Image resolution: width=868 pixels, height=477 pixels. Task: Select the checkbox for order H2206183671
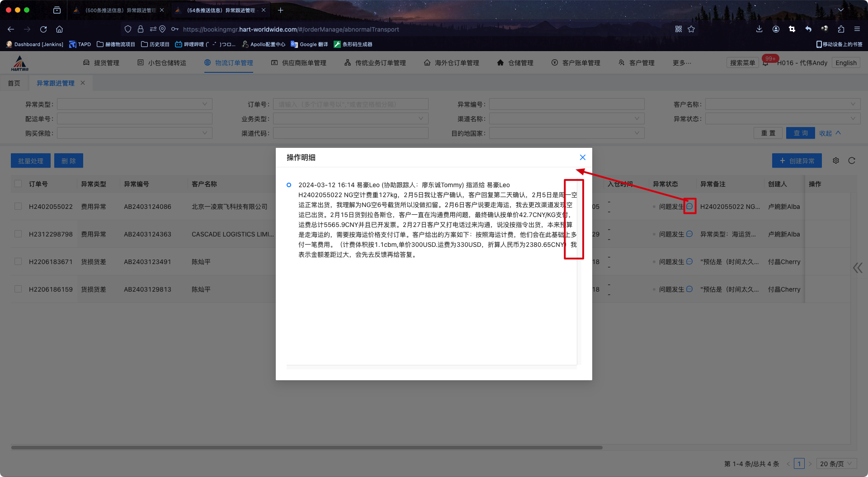click(x=18, y=262)
